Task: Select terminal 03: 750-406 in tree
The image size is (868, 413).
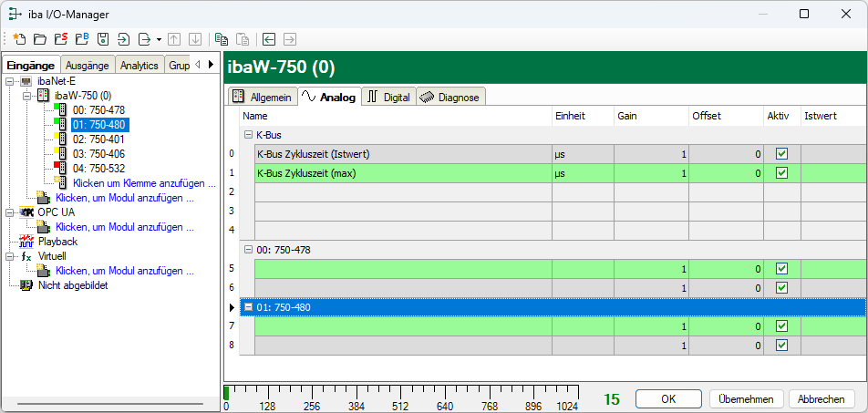Action: pos(99,154)
